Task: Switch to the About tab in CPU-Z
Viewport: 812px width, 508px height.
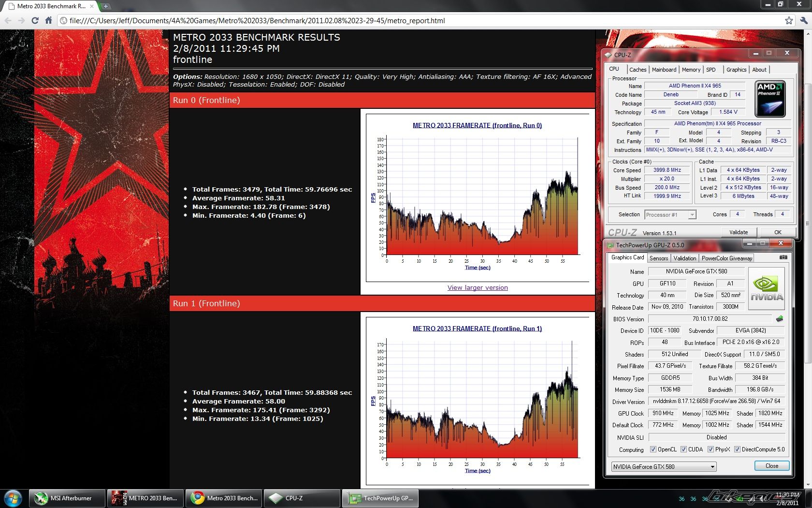Action: click(759, 70)
